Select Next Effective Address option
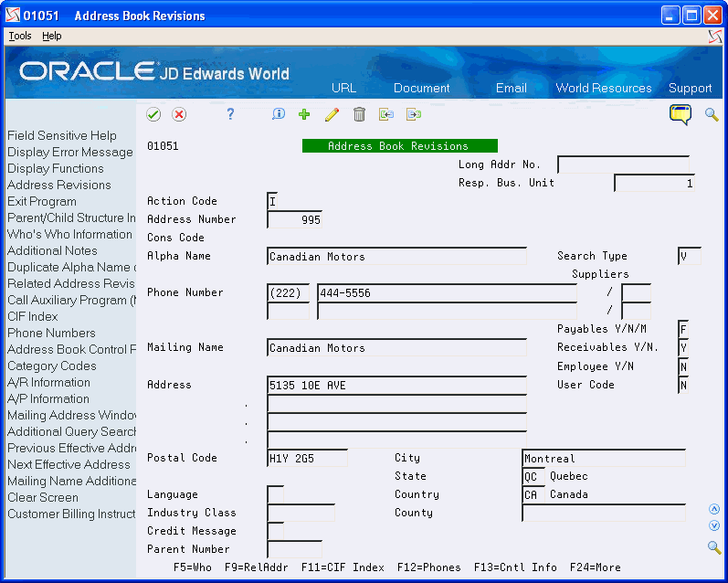728x583 pixels. tap(69, 464)
